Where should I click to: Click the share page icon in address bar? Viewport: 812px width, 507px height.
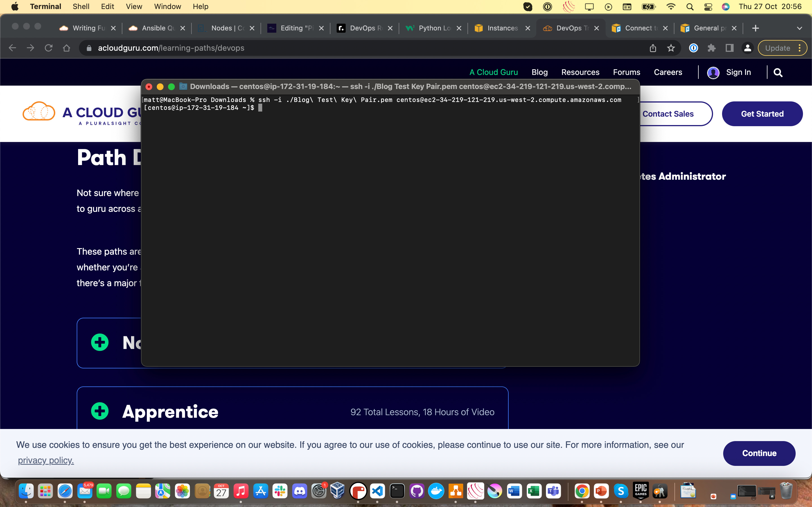point(653,48)
